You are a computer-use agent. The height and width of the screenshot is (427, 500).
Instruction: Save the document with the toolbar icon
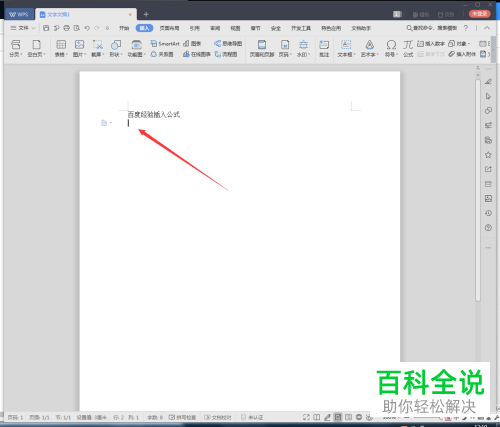(46, 28)
